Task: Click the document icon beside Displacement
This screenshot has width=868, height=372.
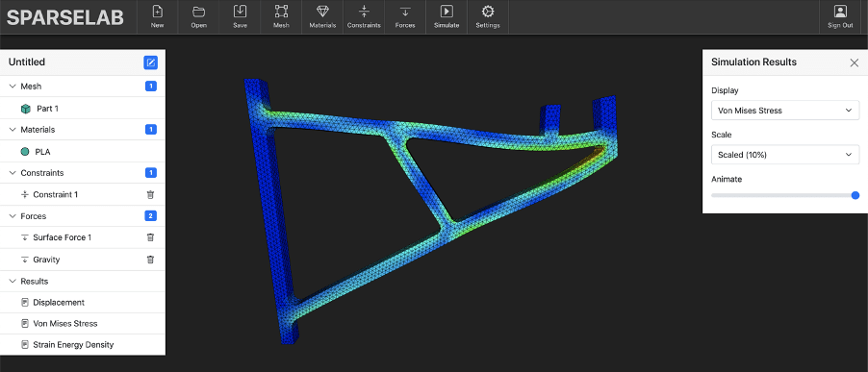Action: tap(24, 303)
